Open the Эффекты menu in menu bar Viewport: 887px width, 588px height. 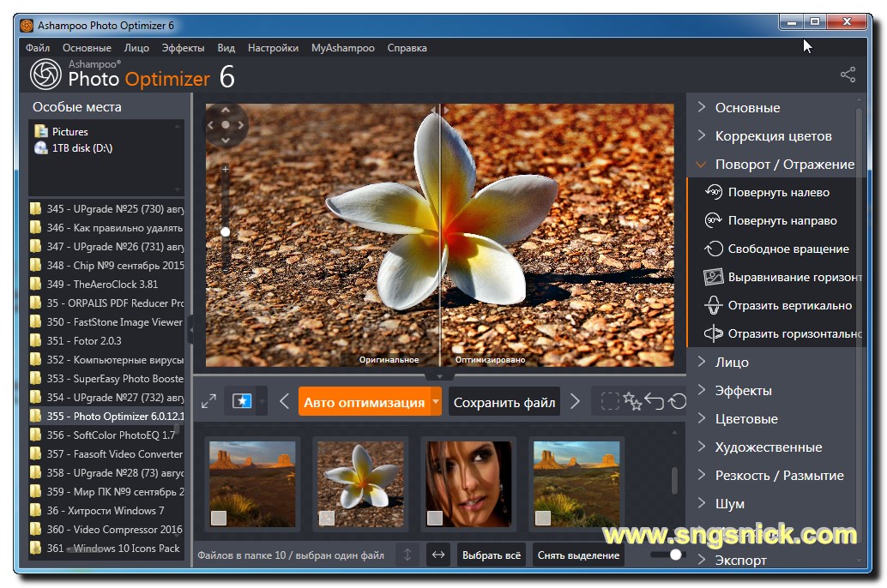pos(183,48)
